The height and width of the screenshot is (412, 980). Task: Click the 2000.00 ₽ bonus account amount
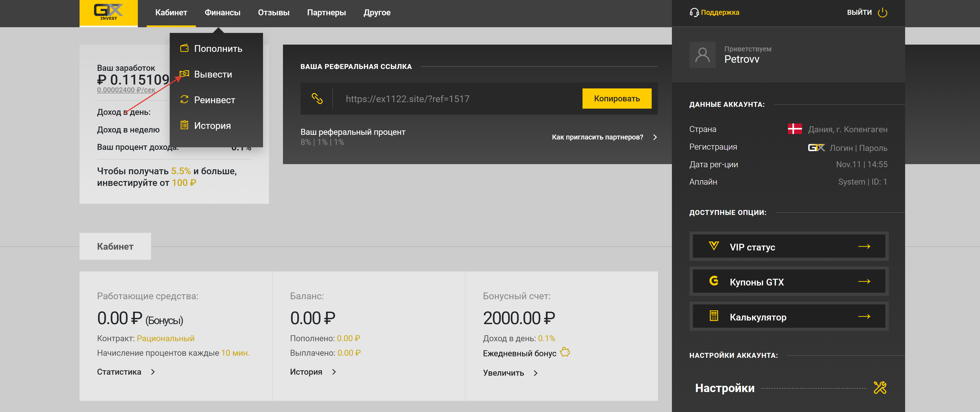pos(519,318)
